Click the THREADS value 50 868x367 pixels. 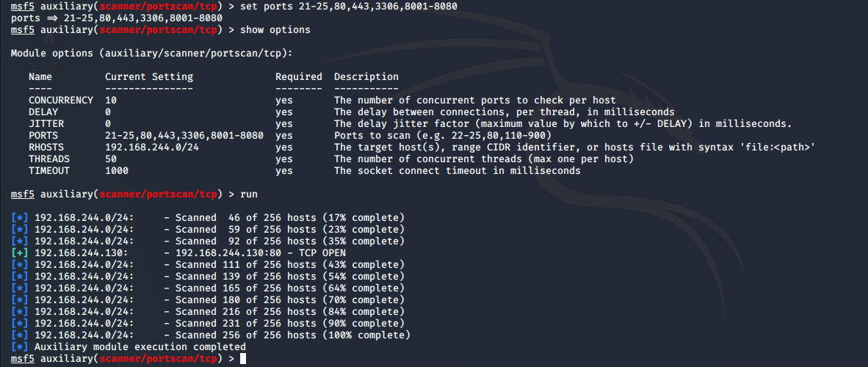(x=111, y=159)
